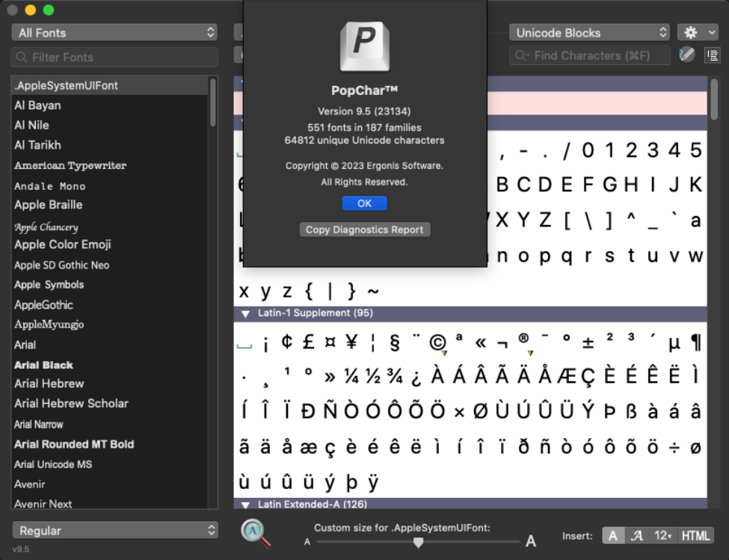Select styled font insert mode
729x560 pixels.
click(637, 535)
